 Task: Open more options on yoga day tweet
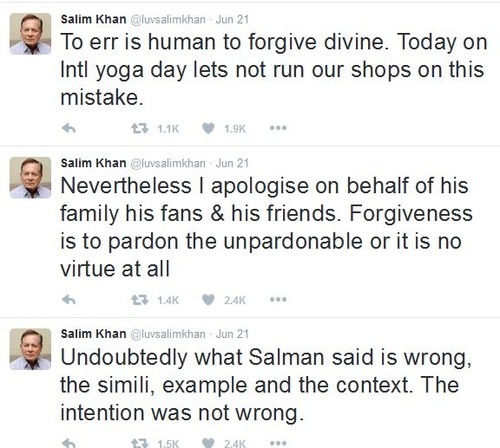point(278,128)
